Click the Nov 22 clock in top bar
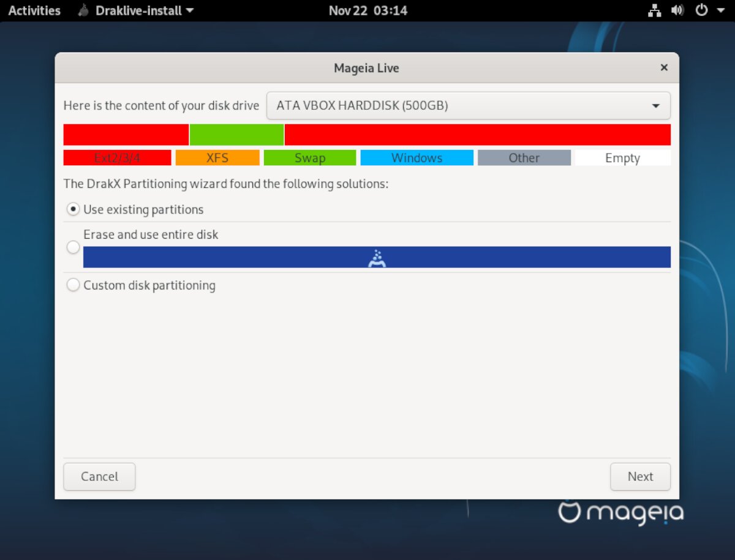Screen dimensions: 735x560 tap(367, 10)
